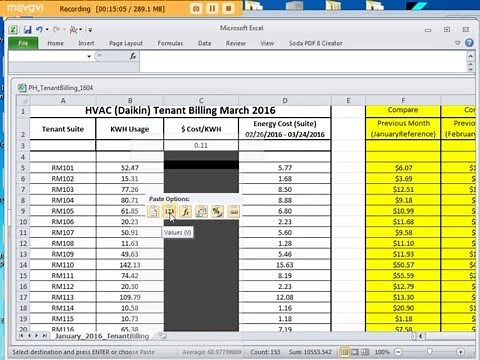Choose Paste Formulas fx option
This screenshot has height=360, width=480.
point(185,211)
